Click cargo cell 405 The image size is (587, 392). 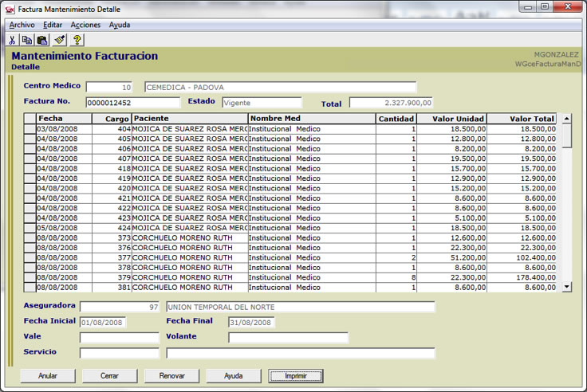pos(112,139)
